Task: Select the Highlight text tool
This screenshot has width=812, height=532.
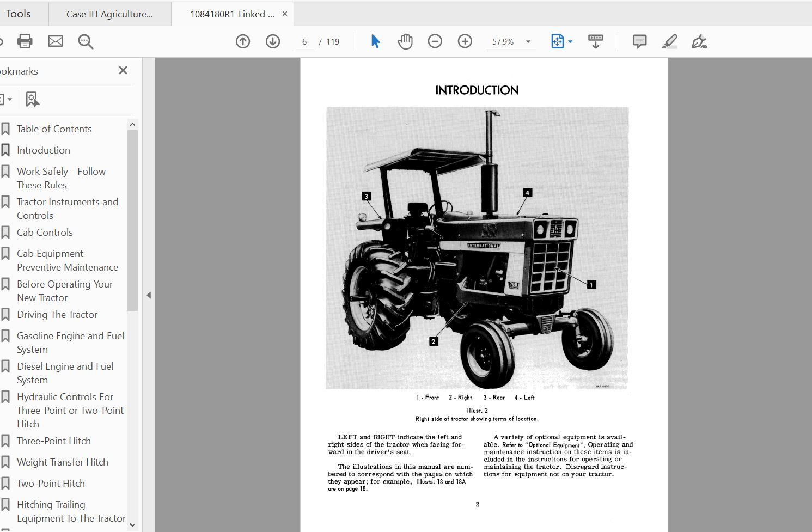Action: click(x=670, y=41)
